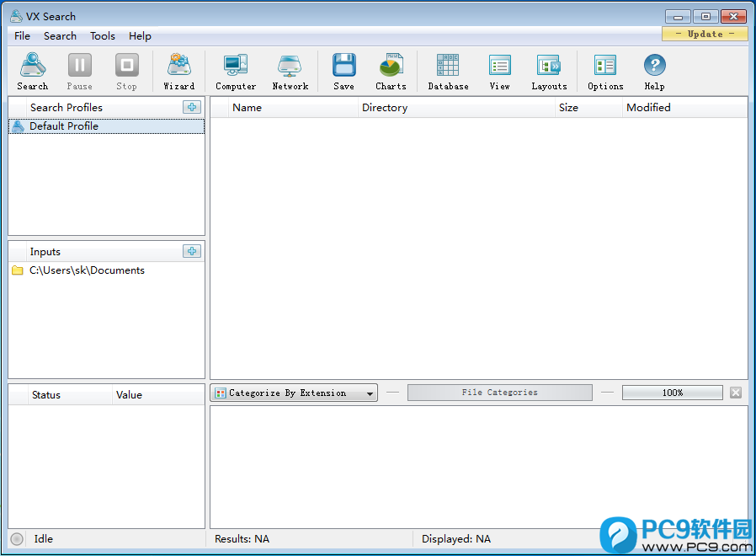Open the Layouts tool

[x=549, y=72]
